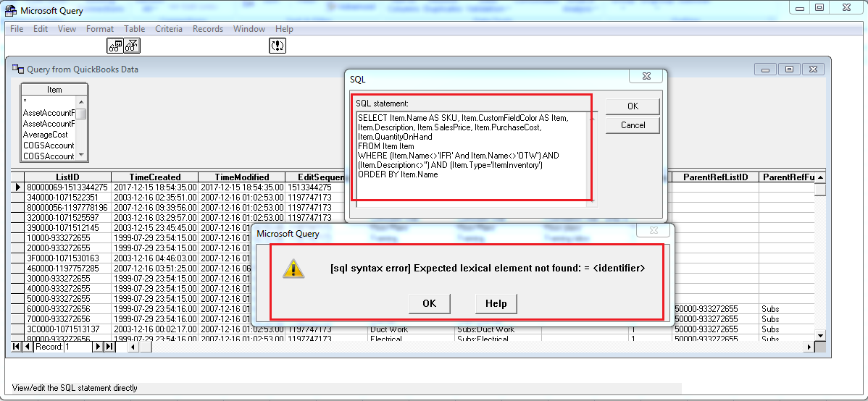Open the Help menu

(x=284, y=29)
